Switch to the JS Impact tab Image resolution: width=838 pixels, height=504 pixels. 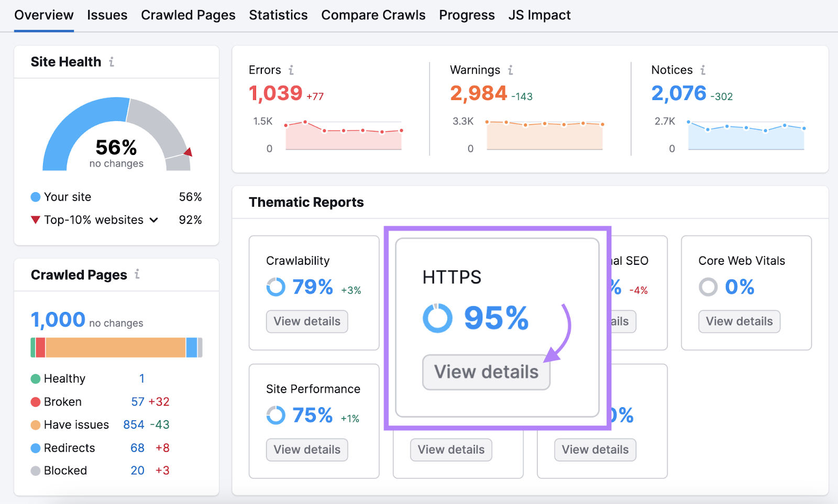539,15
